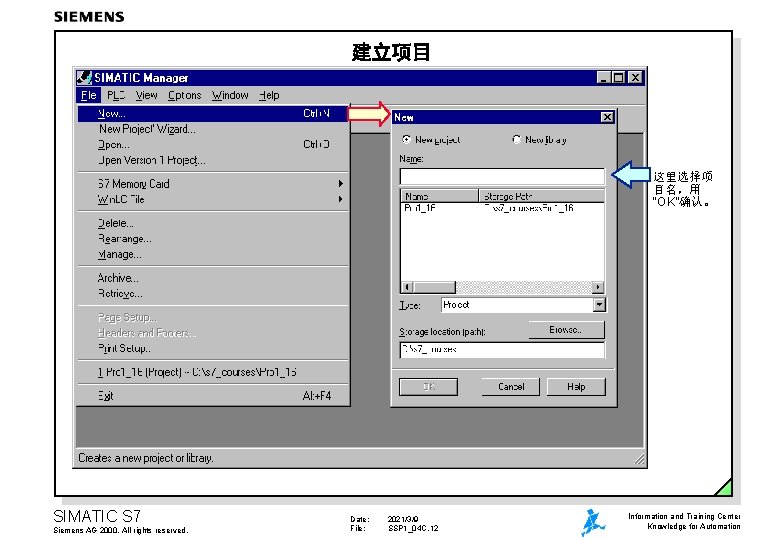The height and width of the screenshot is (540, 780).
Task: Close the SIMATIC Manager window
Action: [635, 78]
